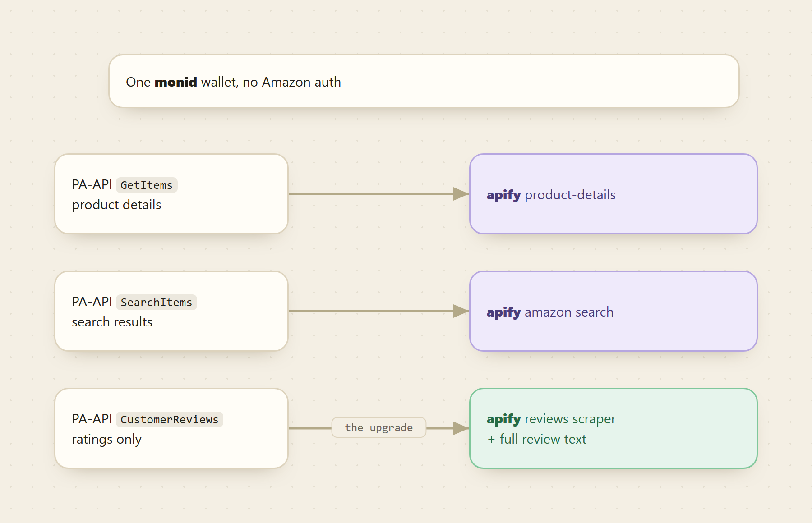Click the apify amazon search node
Viewport: 812px width, 523px height.
(613, 311)
